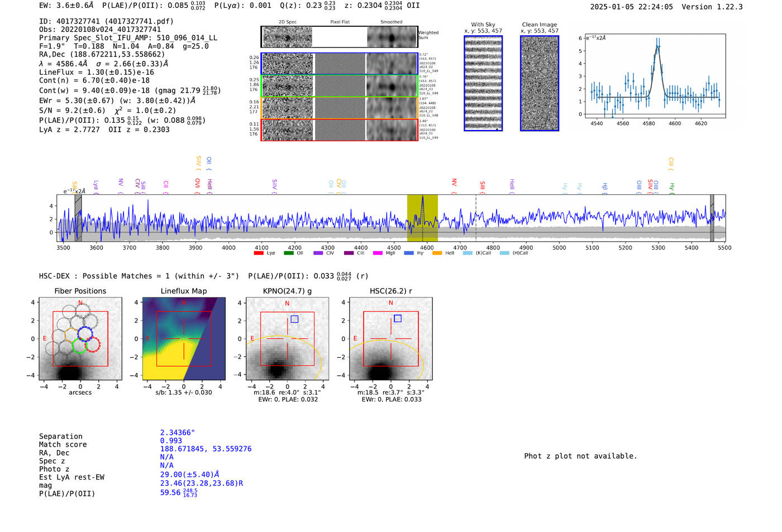Screen dimensions: 782x532
Task: Click the yellow highlighted emission peak in spectrum
Action: click(x=422, y=200)
